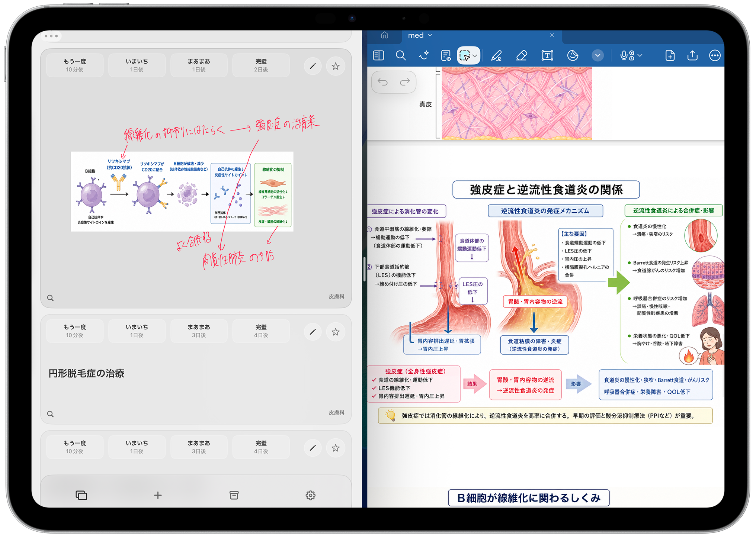Viewport: 756px width, 538px height.
Task: Tap the 逆流性食道炎の発症メカニズム label
Action: tap(545, 211)
